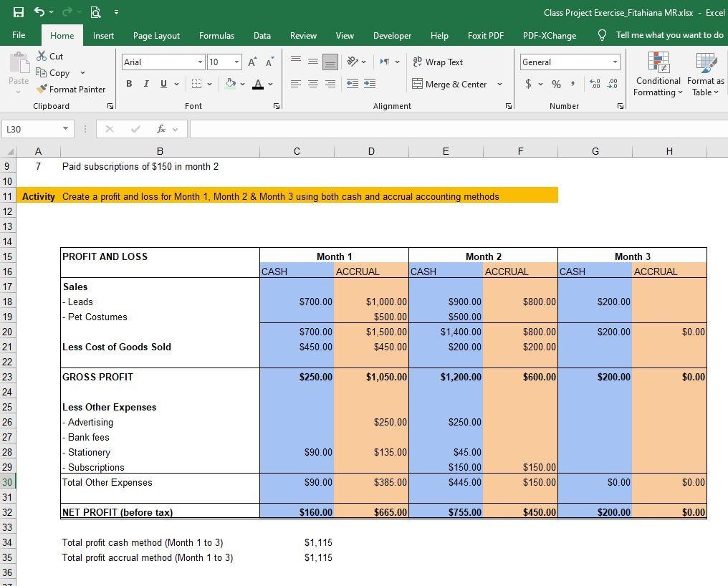Decrease font size

click(x=269, y=62)
